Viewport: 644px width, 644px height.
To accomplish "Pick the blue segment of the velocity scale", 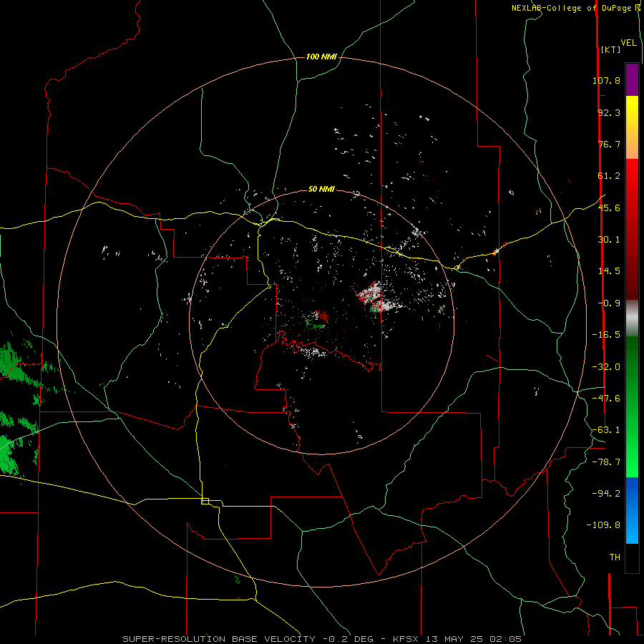I will click(x=632, y=510).
